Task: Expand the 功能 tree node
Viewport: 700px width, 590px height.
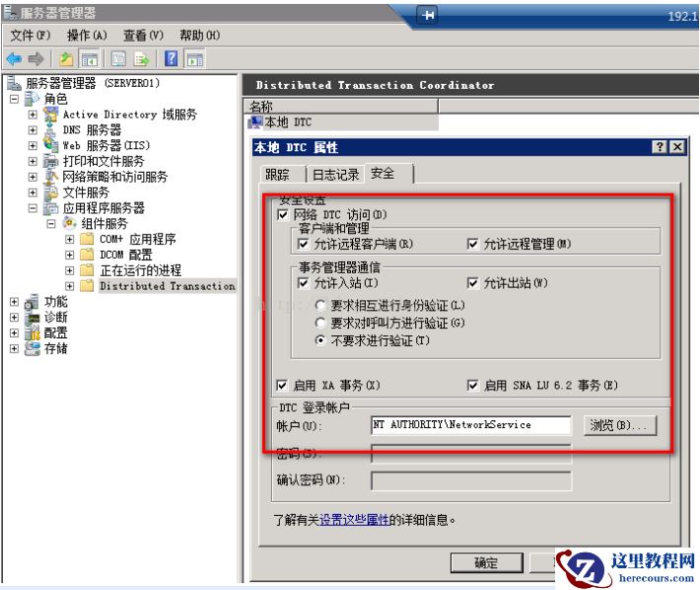Action: (14, 302)
